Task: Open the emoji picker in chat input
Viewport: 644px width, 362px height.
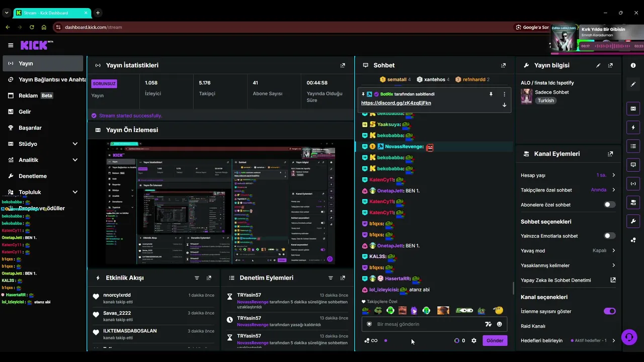Action: 500,324
